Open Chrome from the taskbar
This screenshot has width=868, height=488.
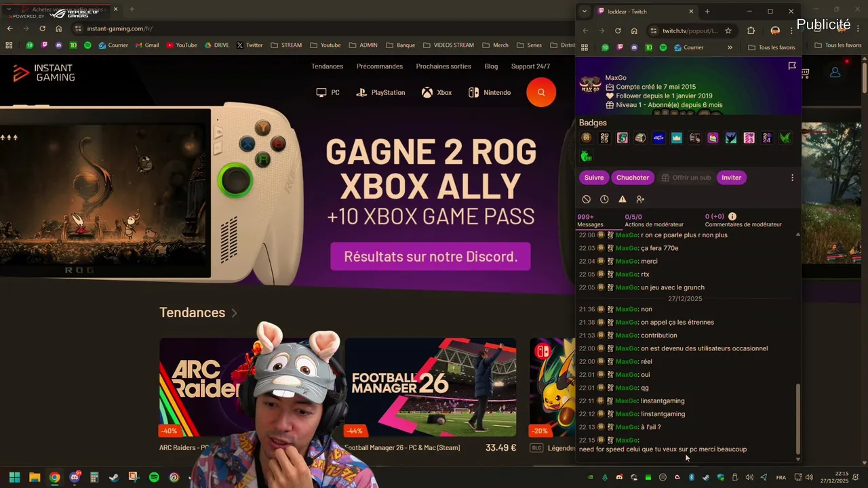(x=54, y=477)
